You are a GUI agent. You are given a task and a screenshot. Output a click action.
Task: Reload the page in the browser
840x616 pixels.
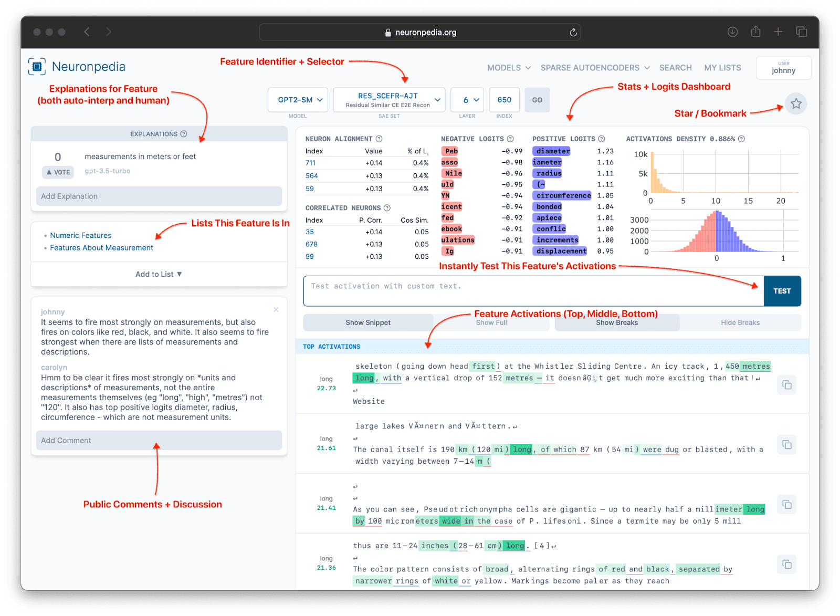click(573, 33)
